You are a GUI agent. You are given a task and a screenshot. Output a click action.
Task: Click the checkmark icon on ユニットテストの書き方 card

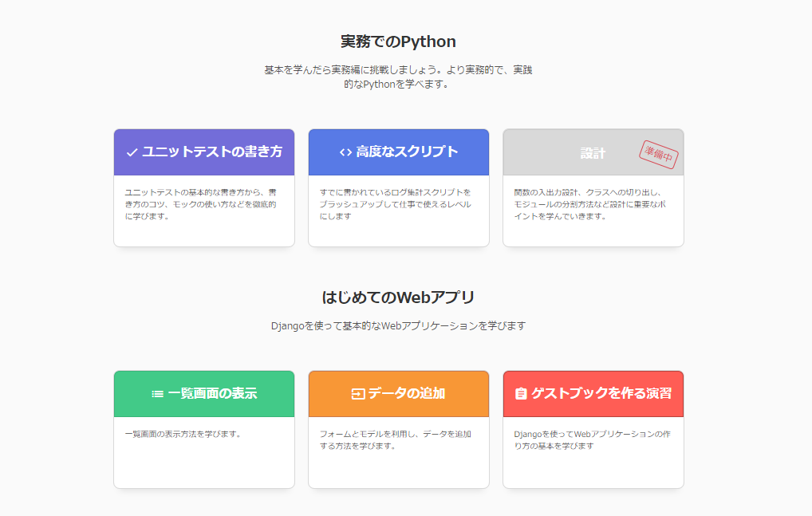(x=132, y=152)
